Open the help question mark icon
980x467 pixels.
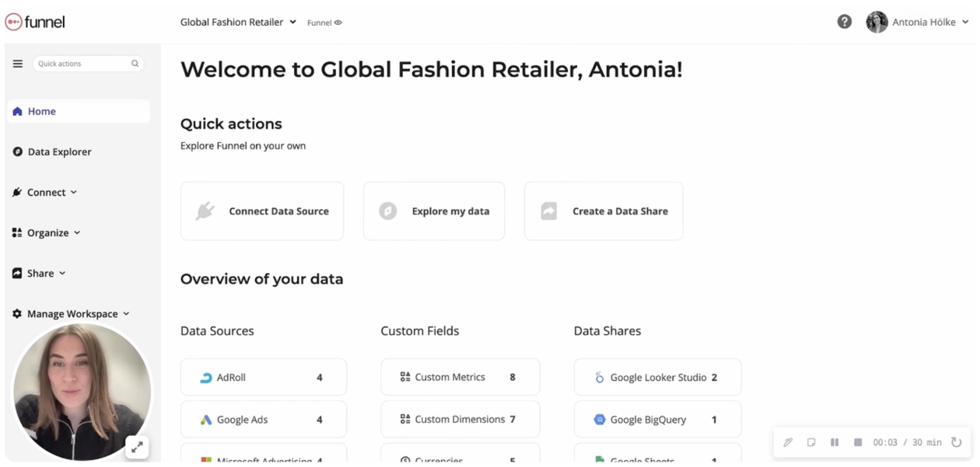coord(844,22)
